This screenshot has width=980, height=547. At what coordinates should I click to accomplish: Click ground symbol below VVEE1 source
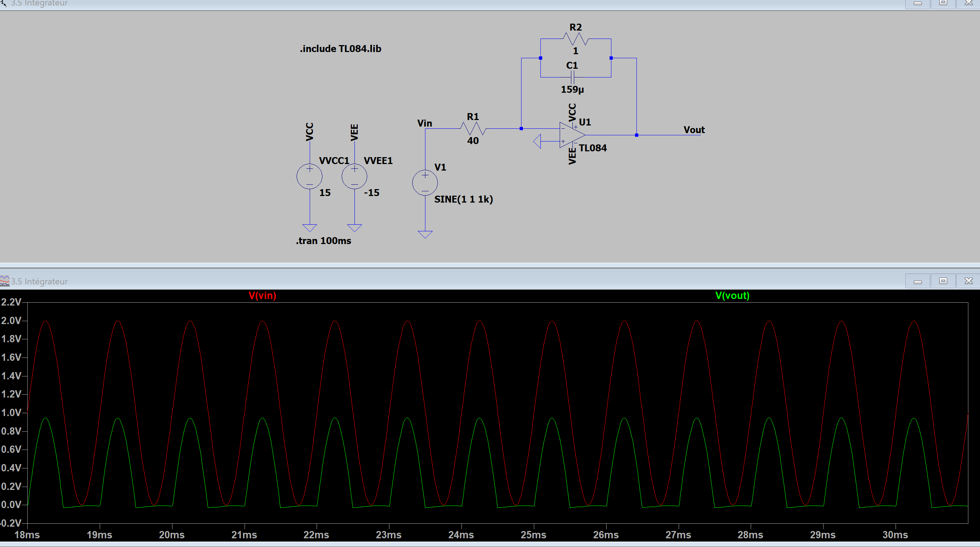[354, 228]
